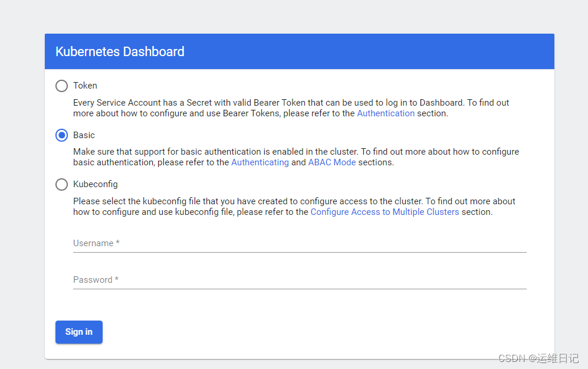
Task: Click the Sign in button
Action: click(x=79, y=332)
